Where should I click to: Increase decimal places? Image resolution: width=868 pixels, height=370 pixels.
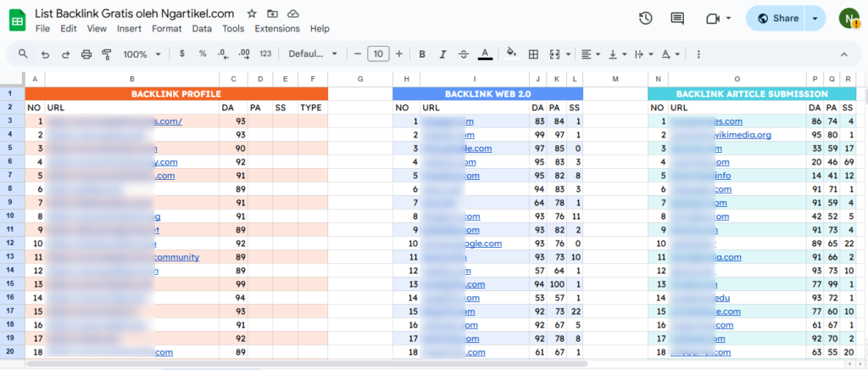pyautogui.click(x=244, y=53)
